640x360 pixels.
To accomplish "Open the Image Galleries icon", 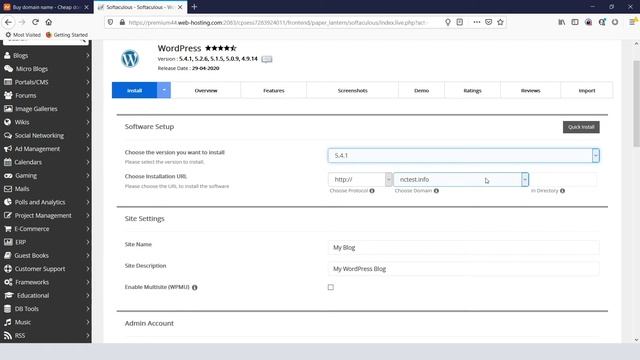I will pyautogui.click(x=8, y=109).
